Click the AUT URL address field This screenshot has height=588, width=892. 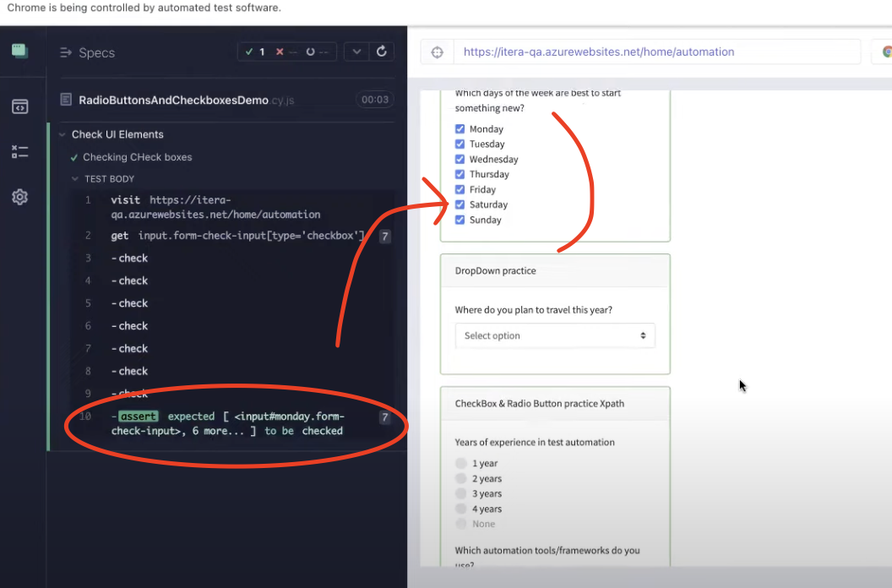pyautogui.click(x=657, y=52)
